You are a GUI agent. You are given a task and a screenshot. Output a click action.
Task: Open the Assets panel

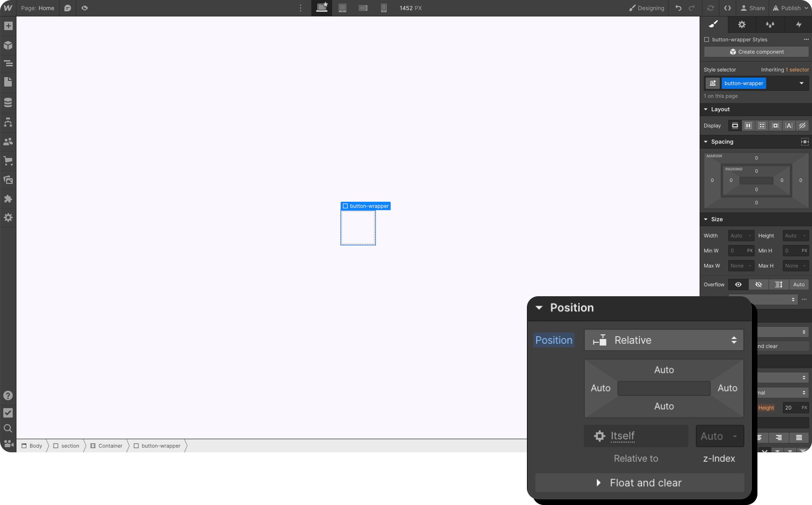click(x=8, y=180)
